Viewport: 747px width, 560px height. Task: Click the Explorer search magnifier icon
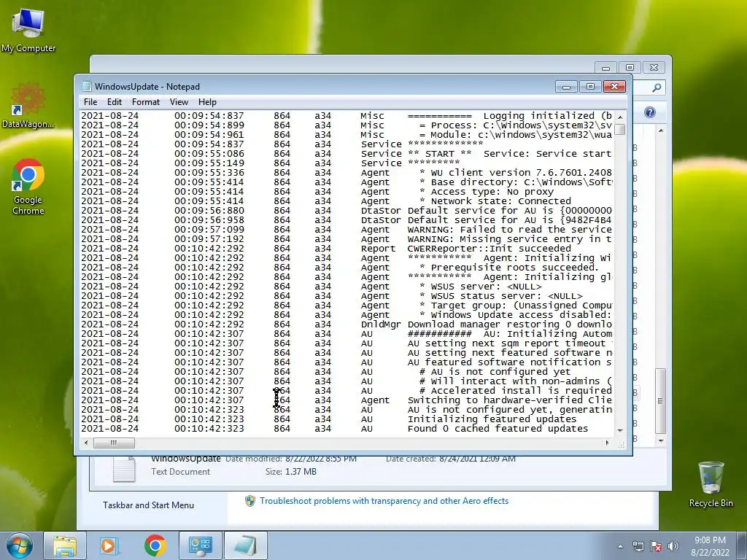coord(657,87)
